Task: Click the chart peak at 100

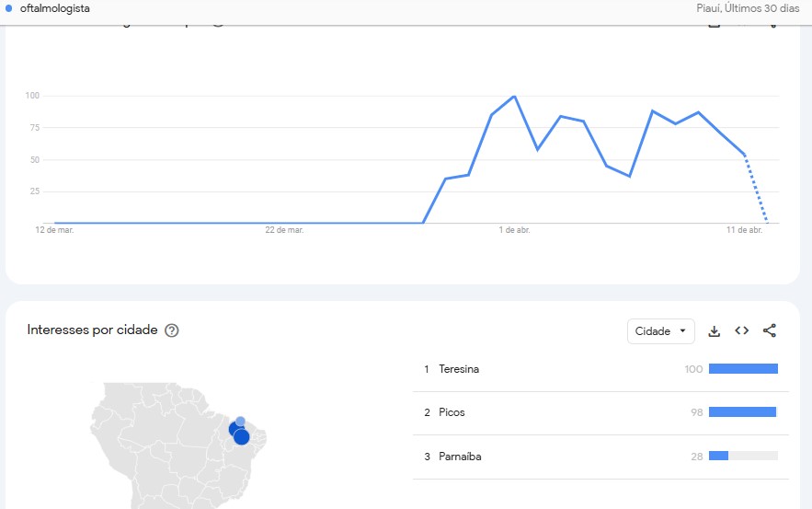Action: (x=514, y=97)
